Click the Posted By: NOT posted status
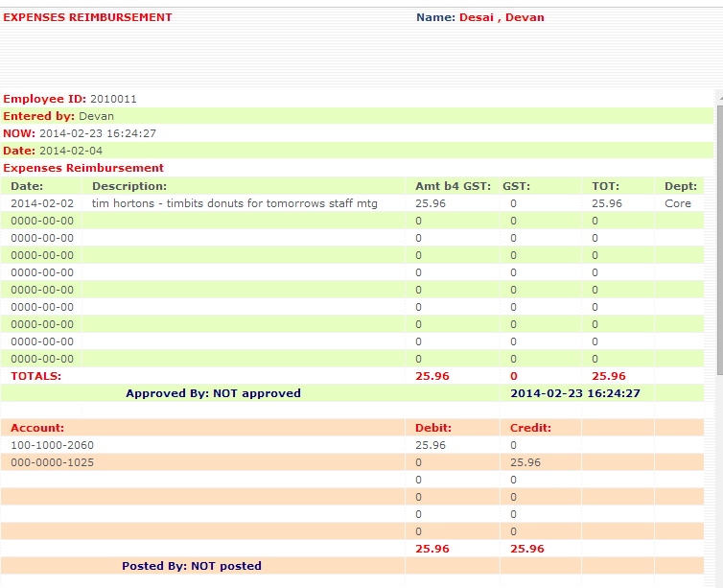Viewport: 723px width, 588px height. click(x=191, y=566)
